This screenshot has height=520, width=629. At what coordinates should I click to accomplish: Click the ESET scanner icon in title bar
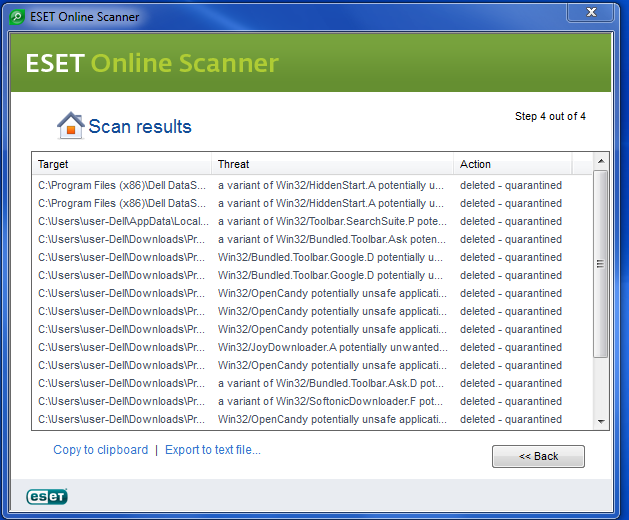click(17, 17)
